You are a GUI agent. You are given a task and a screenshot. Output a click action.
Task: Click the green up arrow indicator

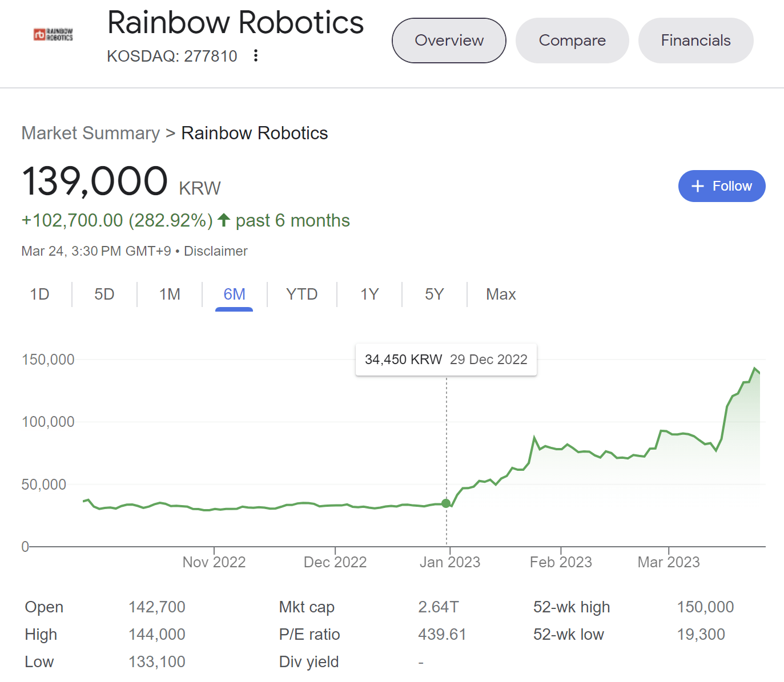click(x=224, y=220)
